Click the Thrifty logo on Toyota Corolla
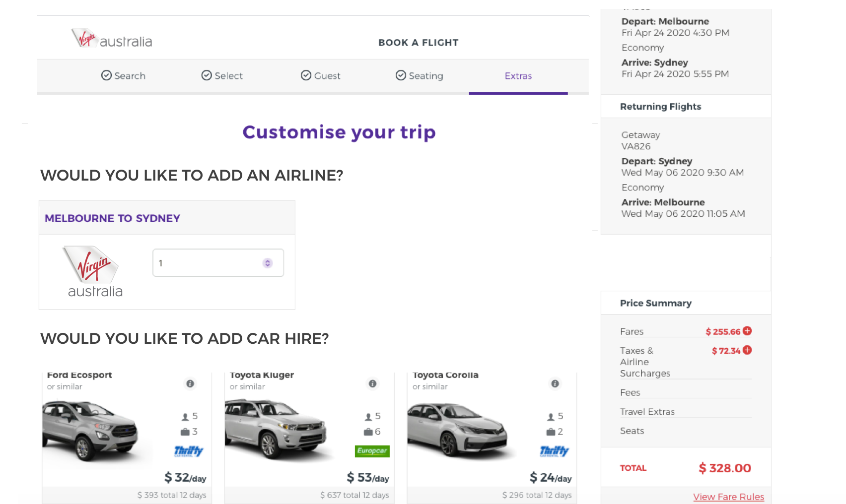Viewport: 846px width, 504px height. tap(554, 451)
